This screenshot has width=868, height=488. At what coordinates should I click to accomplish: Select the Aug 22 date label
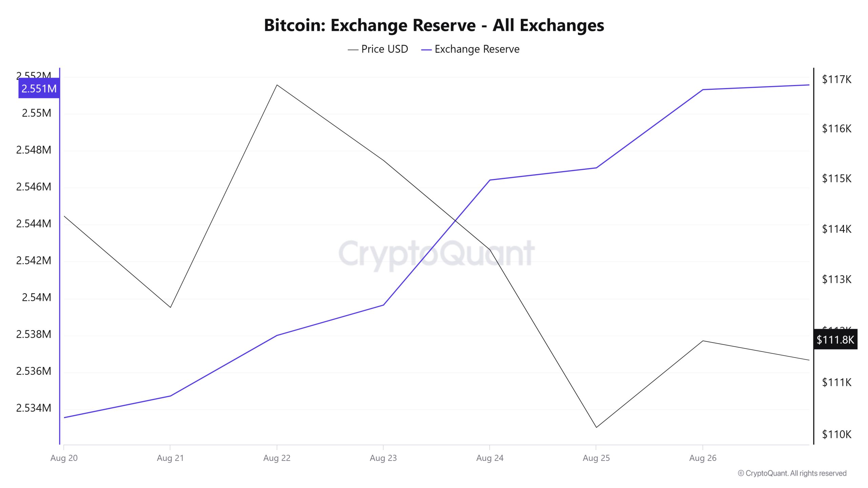(277, 458)
